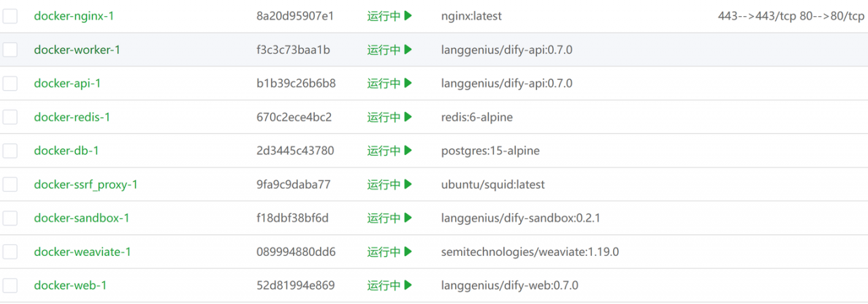Open the docker-web-1 container link
This screenshot has width=868, height=304.
pyautogui.click(x=71, y=286)
